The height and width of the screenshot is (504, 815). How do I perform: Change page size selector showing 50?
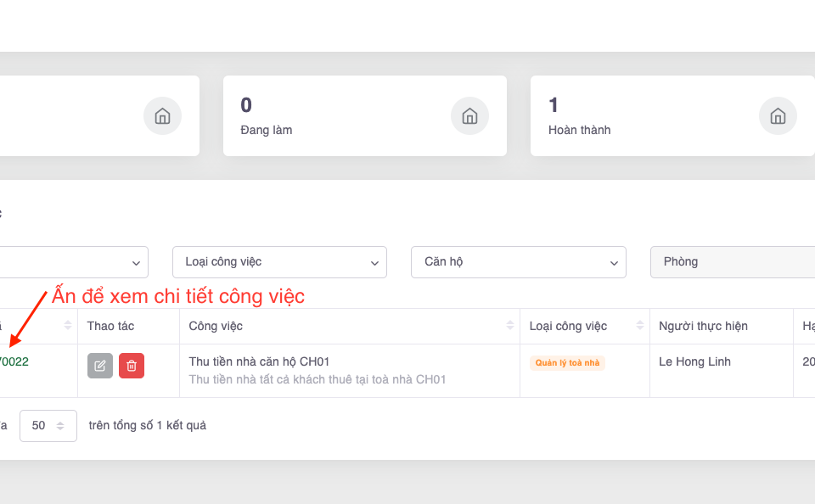(x=48, y=426)
